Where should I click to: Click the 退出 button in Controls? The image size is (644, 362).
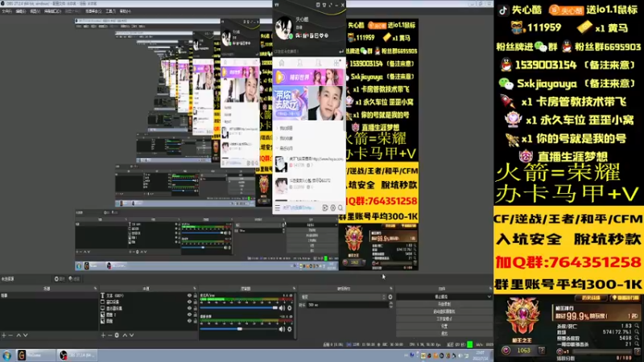(444, 334)
